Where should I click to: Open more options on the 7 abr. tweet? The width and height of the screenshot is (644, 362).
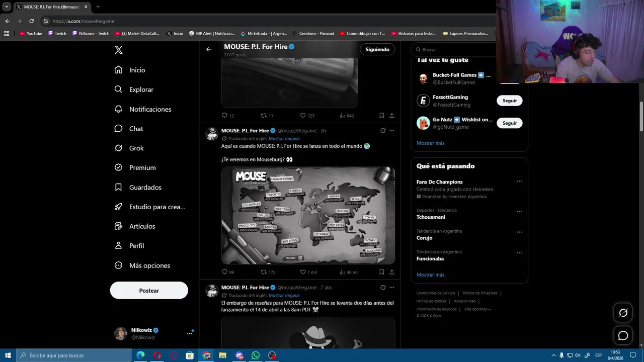click(x=392, y=288)
